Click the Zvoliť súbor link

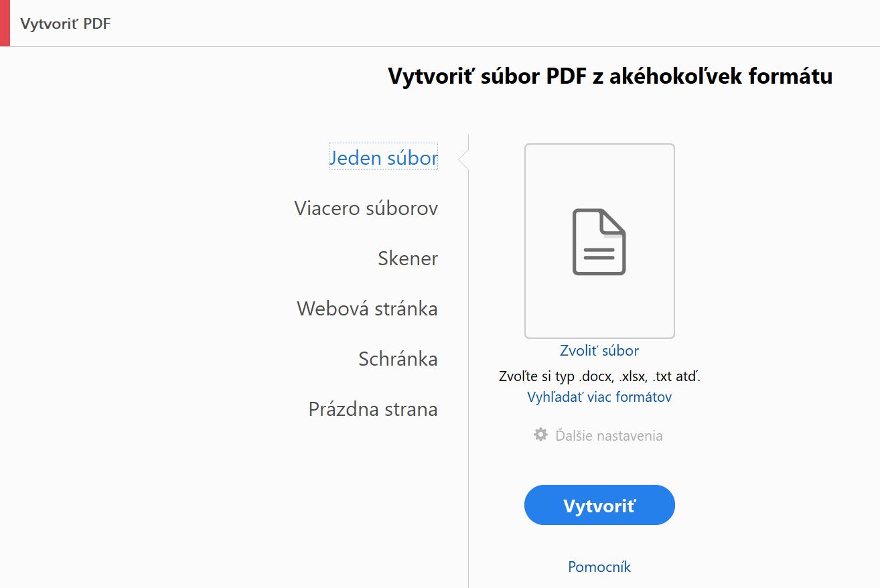(599, 350)
